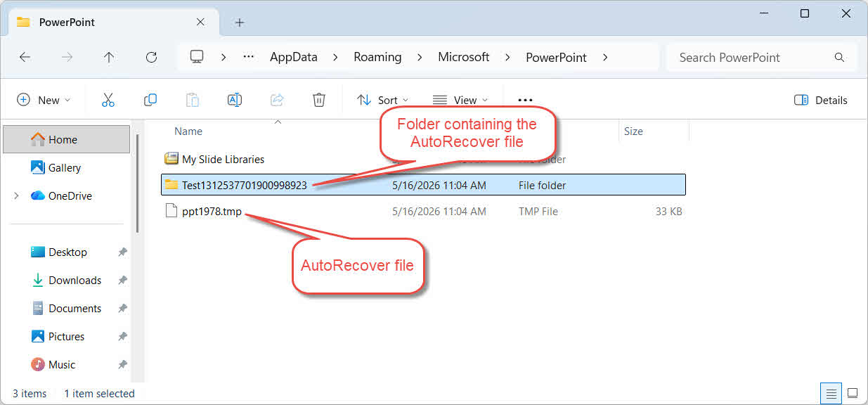Click the Forward navigation arrow
The width and height of the screenshot is (868, 405).
(x=67, y=58)
